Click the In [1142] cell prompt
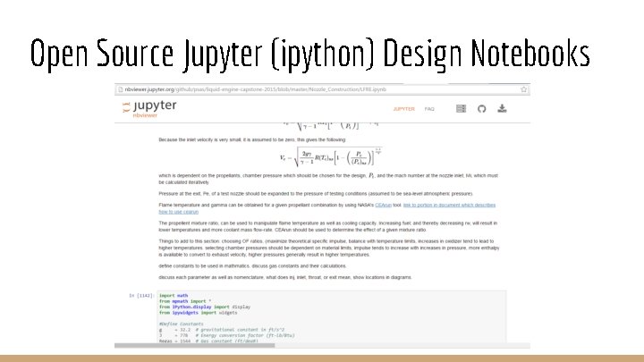The width and height of the screenshot is (644, 362). (x=141, y=296)
